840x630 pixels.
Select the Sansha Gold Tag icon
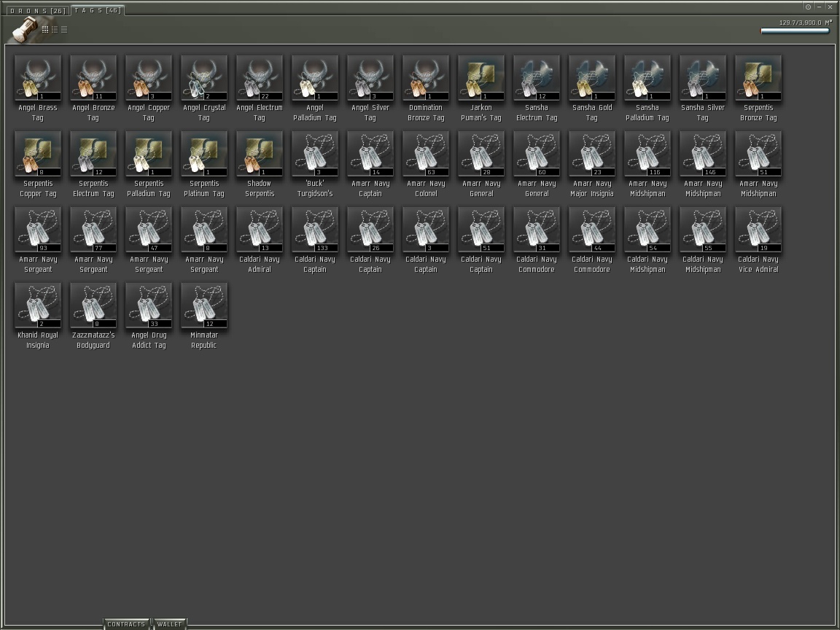pos(592,78)
